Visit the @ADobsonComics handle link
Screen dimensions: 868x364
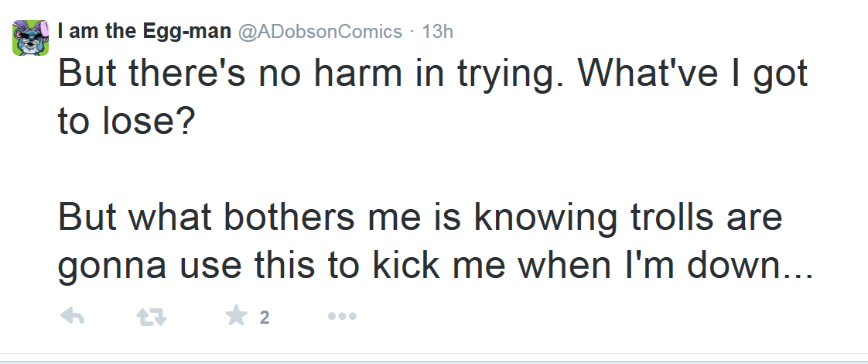click(x=320, y=32)
